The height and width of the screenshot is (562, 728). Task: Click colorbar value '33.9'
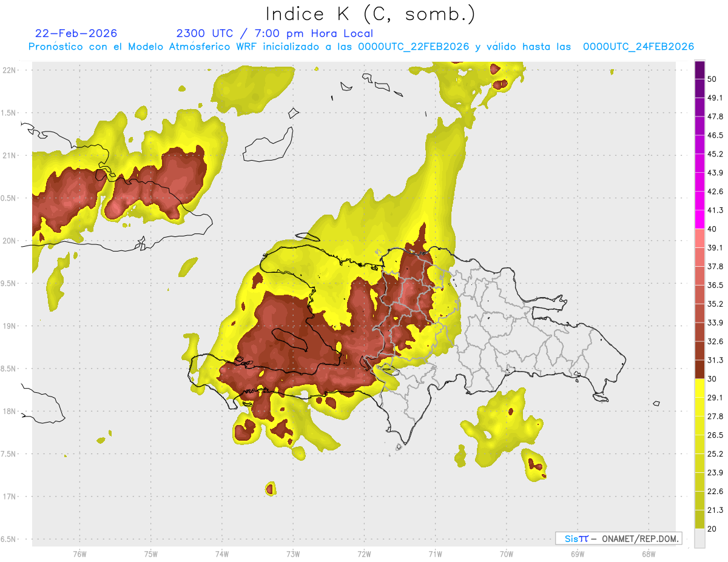pos(715,323)
